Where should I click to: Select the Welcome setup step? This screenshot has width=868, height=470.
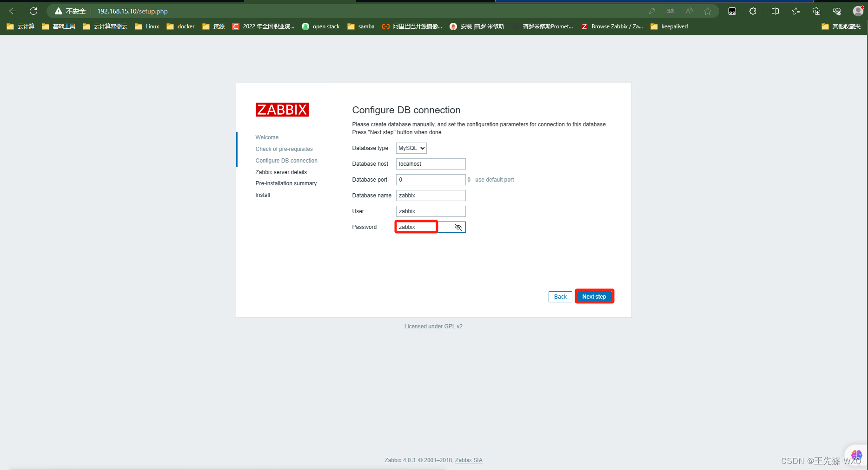point(267,137)
